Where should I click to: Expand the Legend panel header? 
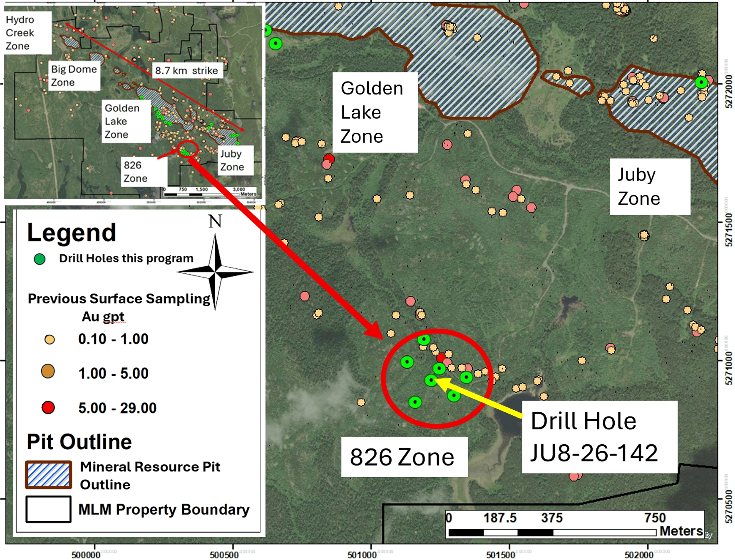[72, 233]
